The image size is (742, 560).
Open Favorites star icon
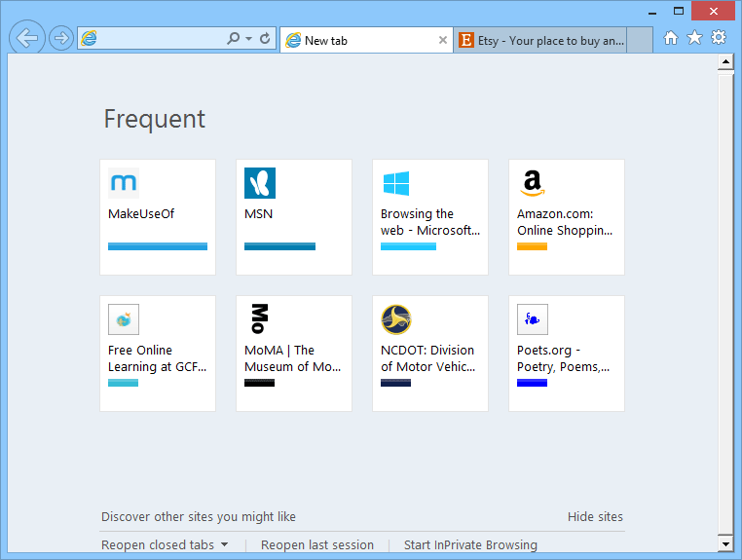694,38
